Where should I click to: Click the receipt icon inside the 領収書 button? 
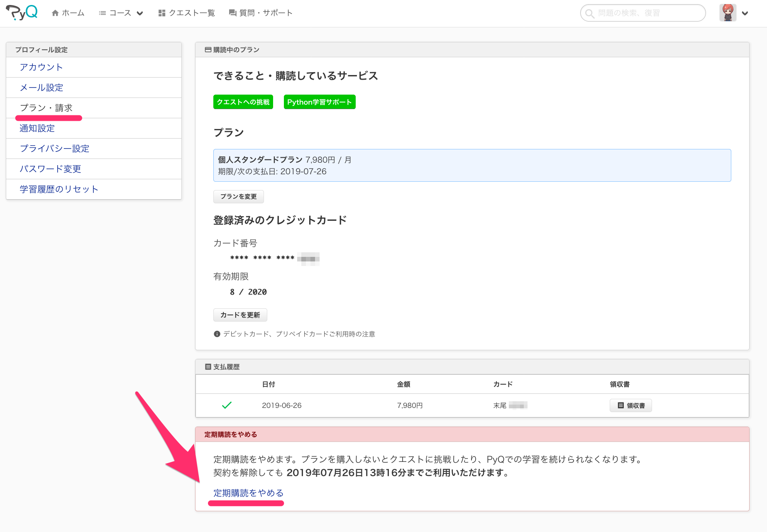[x=620, y=405]
